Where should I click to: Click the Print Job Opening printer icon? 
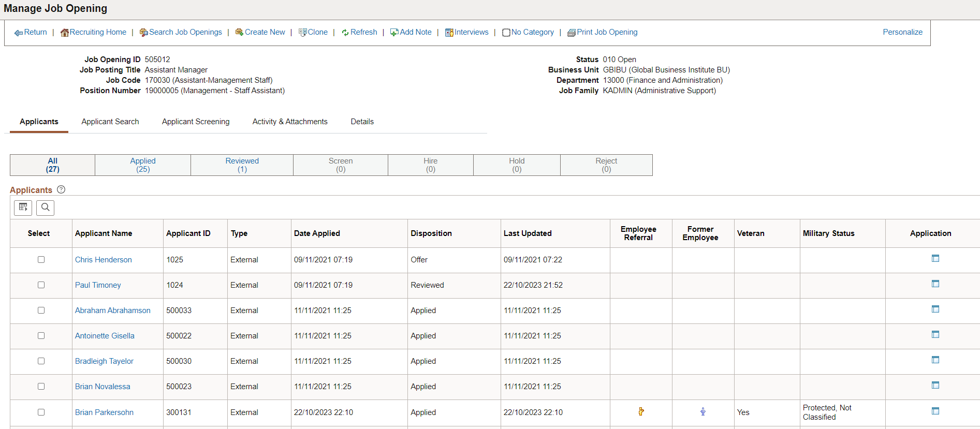coord(572,33)
